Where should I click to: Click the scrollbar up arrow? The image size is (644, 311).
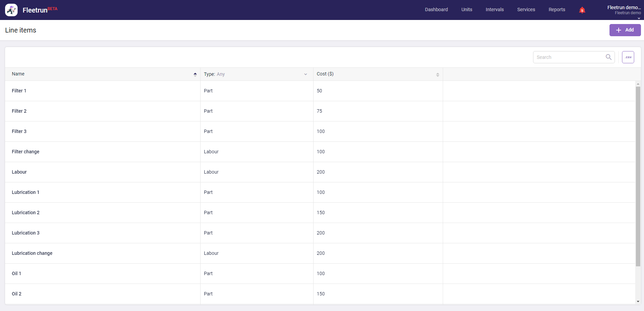[x=638, y=84]
